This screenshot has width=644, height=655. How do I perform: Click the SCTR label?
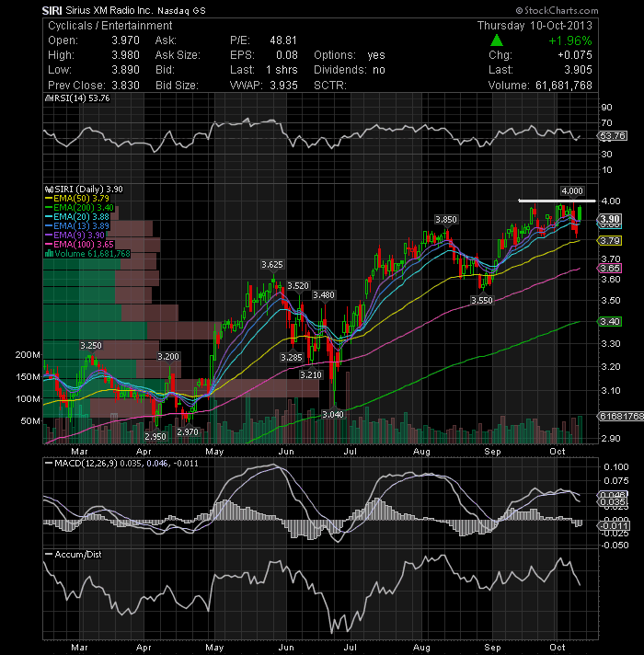click(330, 86)
